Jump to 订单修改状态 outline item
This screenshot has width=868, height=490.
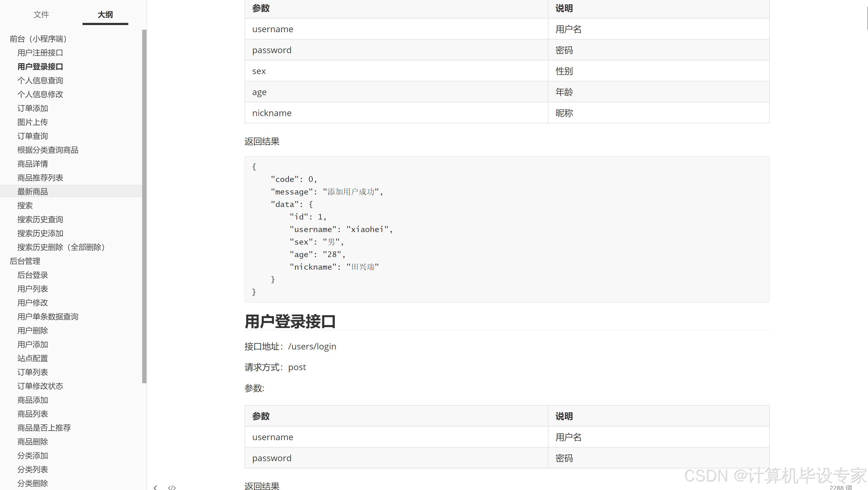(x=40, y=386)
